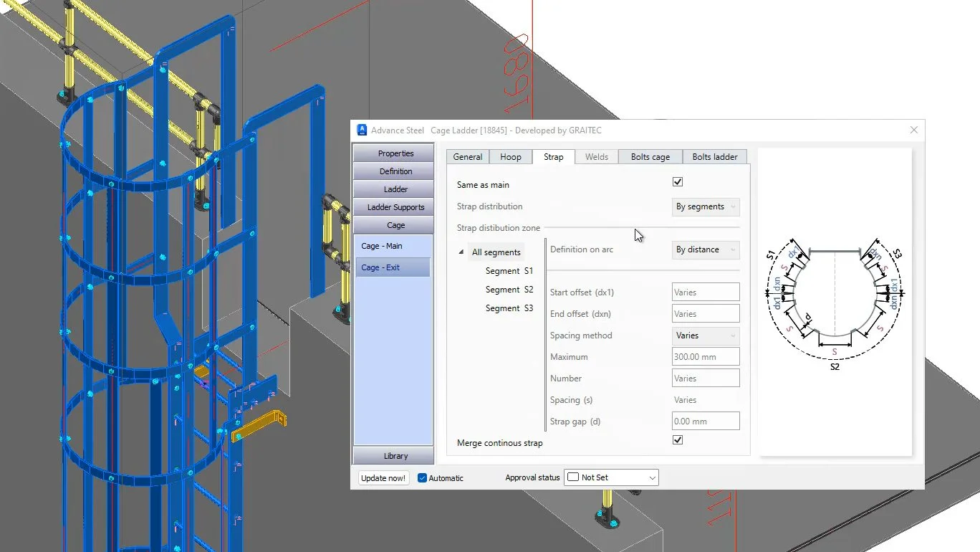This screenshot has height=552, width=980.
Task: Open the Library section
Action: (395, 456)
